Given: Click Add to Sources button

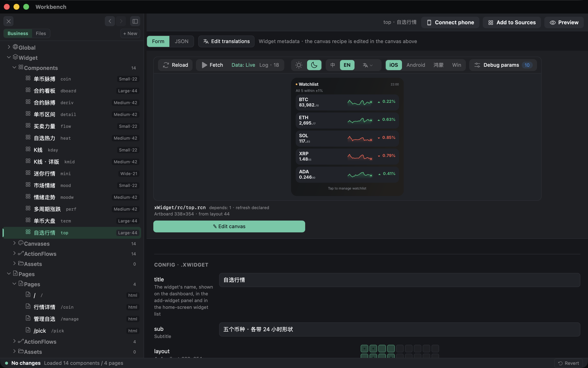Looking at the screenshot, I should pos(512,22).
